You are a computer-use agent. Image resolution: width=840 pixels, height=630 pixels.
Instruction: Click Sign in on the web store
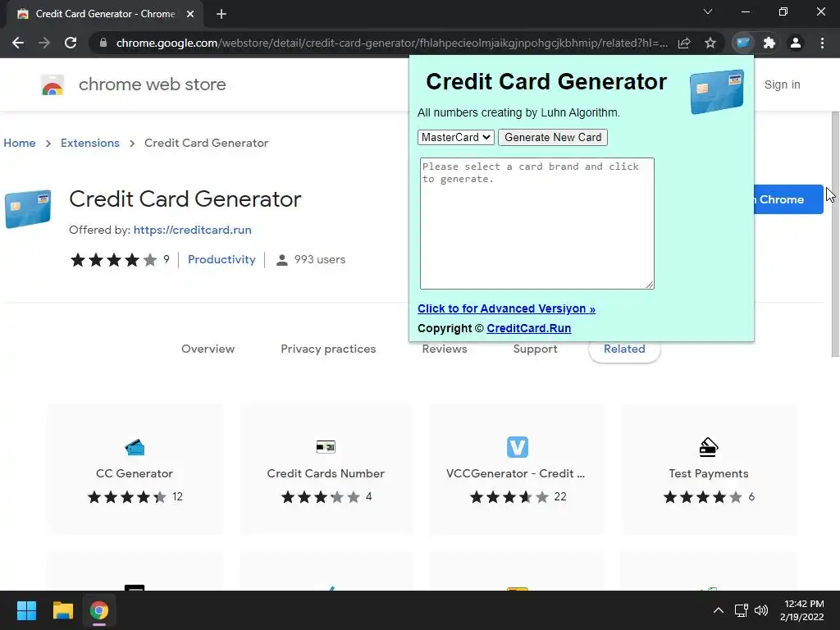pyautogui.click(x=782, y=84)
